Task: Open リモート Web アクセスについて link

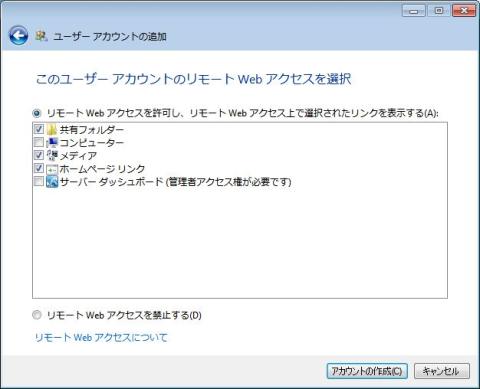Action: coord(101,337)
